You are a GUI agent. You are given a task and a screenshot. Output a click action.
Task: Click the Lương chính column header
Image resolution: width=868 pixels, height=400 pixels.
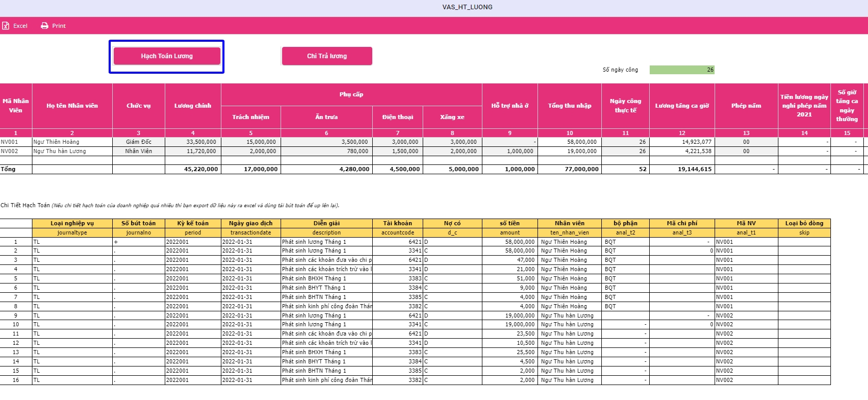pyautogui.click(x=193, y=106)
